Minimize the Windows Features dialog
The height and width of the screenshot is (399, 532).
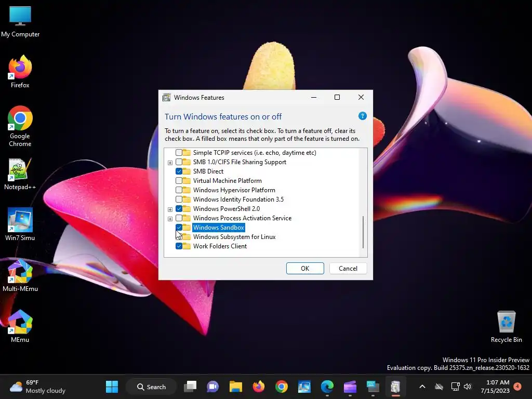click(314, 97)
